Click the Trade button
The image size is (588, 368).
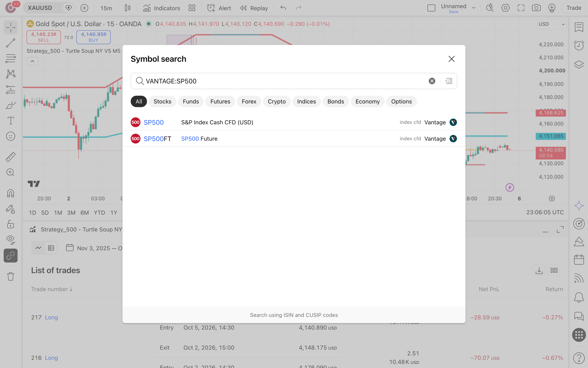tap(574, 8)
